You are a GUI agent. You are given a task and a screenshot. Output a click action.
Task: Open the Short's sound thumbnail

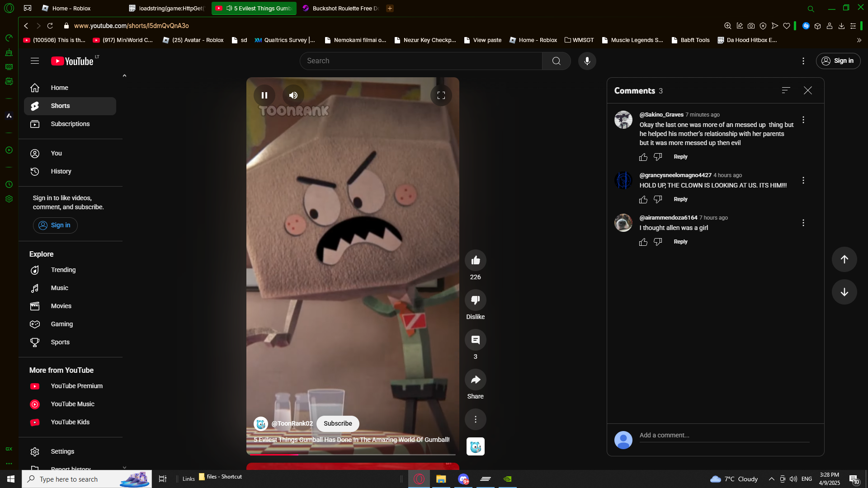[476, 446]
